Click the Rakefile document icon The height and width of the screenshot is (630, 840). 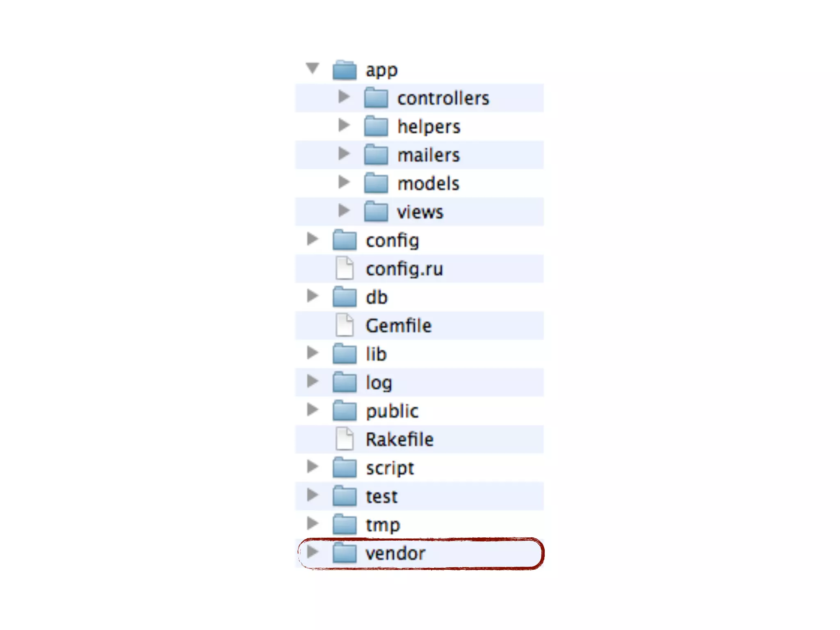345,439
